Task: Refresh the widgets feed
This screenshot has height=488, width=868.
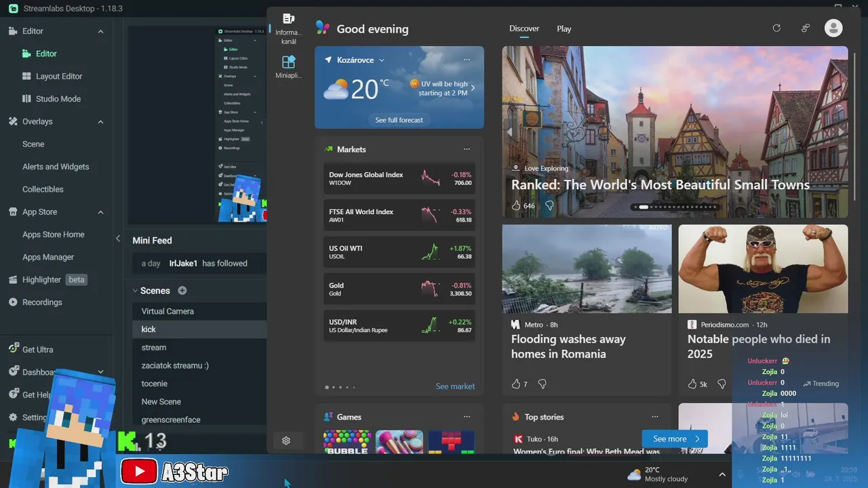Action: pos(776,28)
